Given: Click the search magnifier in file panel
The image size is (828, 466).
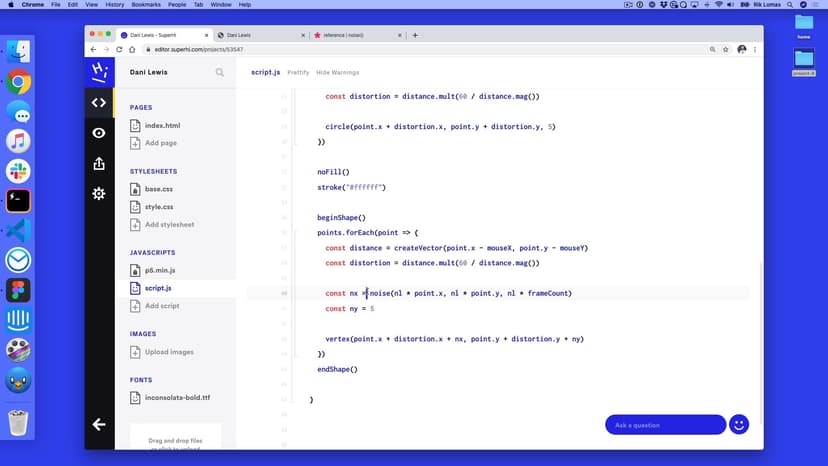Looking at the screenshot, I should (220, 72).
